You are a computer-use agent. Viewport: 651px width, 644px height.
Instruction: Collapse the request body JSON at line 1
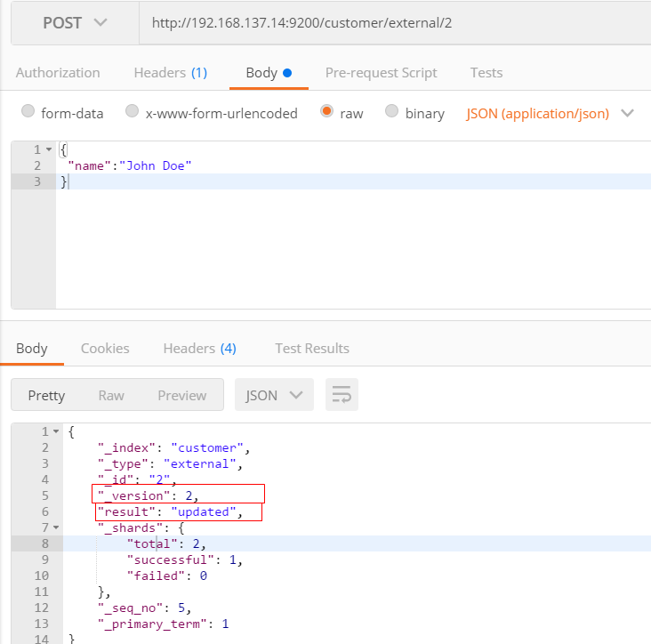(48, 149)
